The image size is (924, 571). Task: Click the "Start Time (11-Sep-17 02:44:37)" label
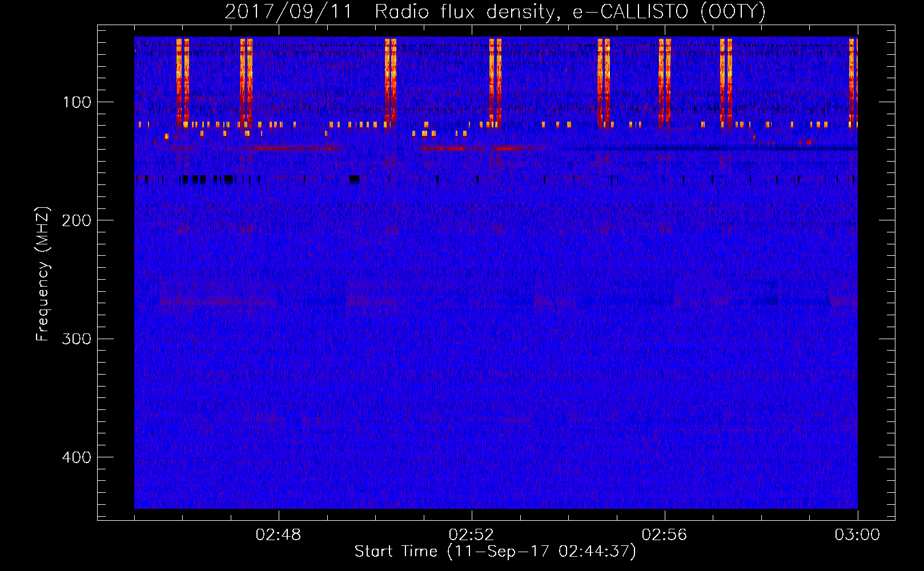pyautogui.click(x=495, y=552)
